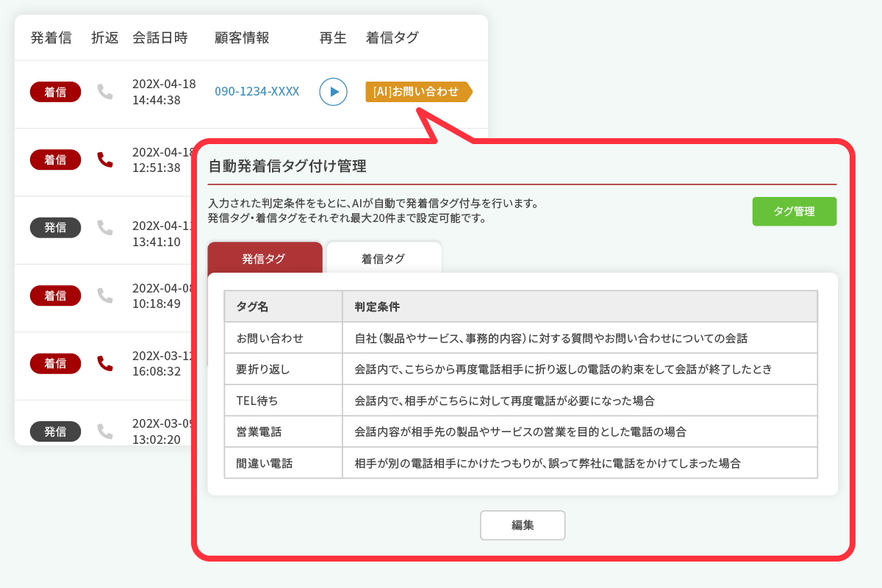Click red callback phone icon for 12:51:38 call
Image resolution: width=882 pixels, height=588 pixels.
[105, 159]
